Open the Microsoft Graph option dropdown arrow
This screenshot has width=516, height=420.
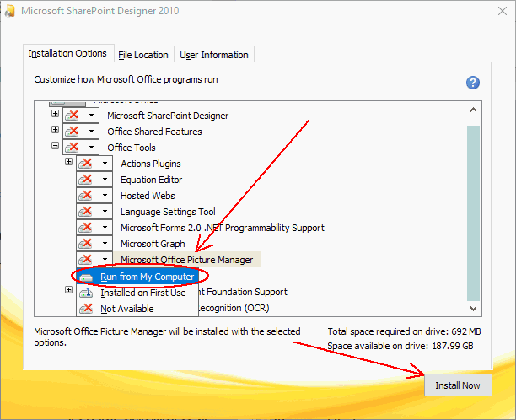(x=105, y=244)
